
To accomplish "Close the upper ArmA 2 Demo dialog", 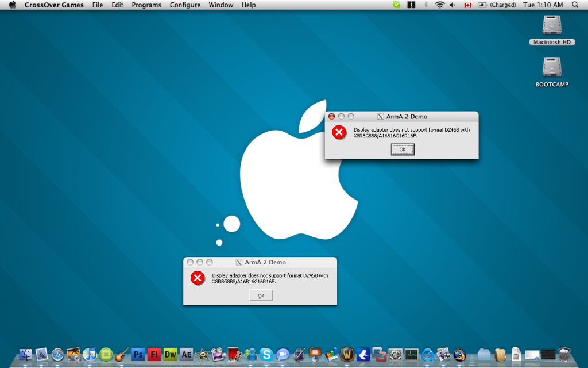I will [331, 116].
